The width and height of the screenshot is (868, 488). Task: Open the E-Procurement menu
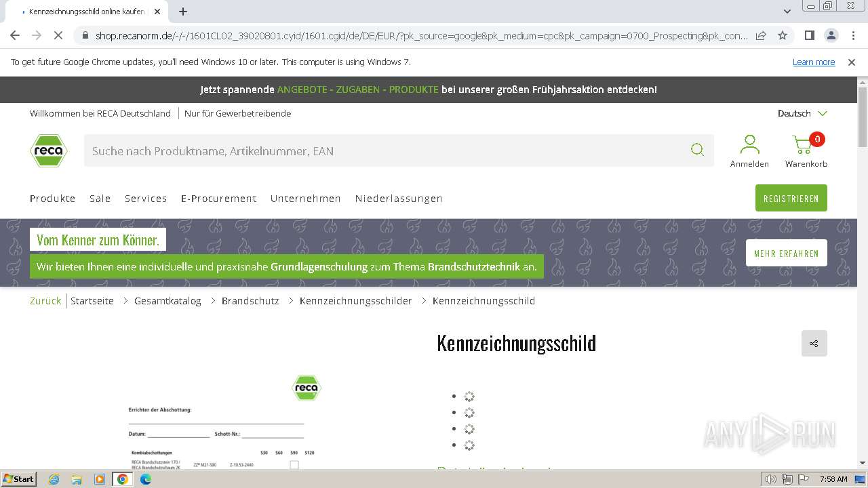click(219, 199)
